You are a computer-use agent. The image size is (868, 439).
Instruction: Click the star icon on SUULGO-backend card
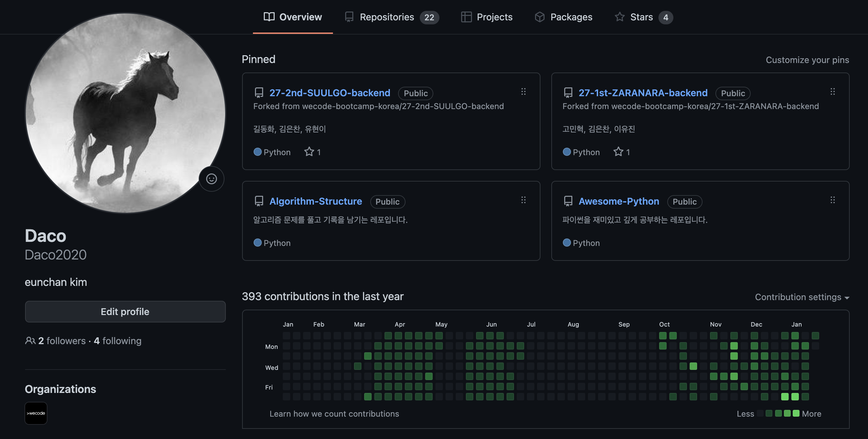[x=309, y=152]
